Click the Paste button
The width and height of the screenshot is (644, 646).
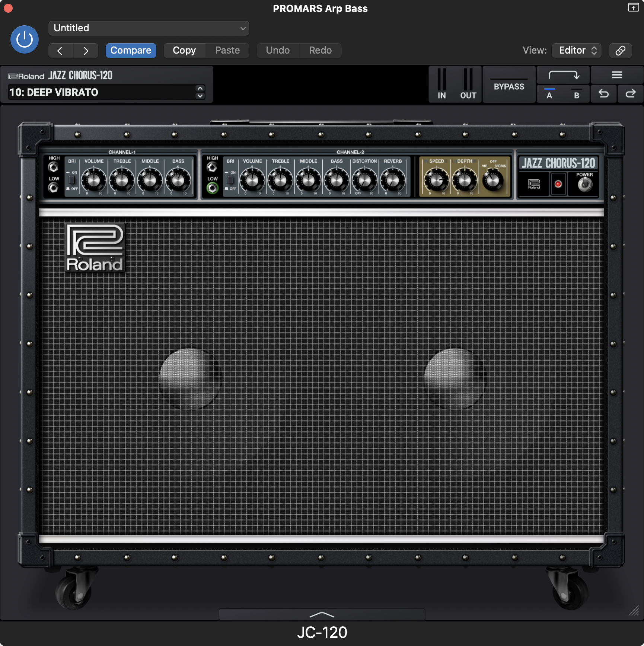point(227,51)
